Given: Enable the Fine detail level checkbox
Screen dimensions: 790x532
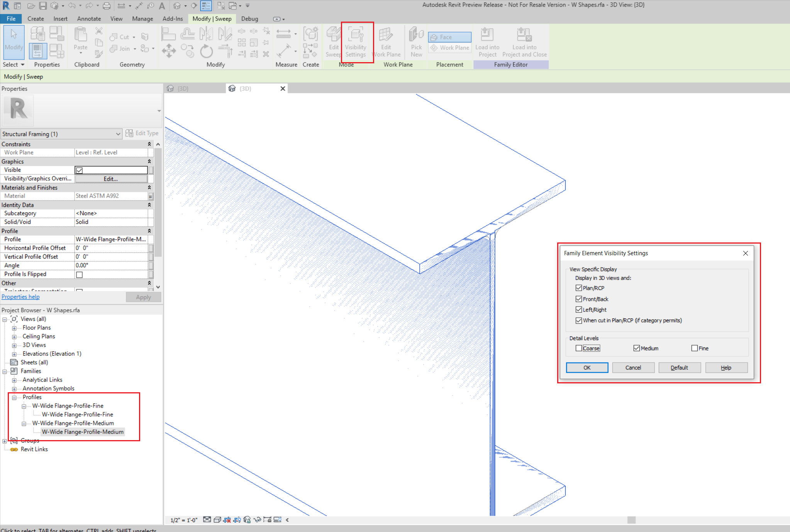Looking at the screenshot, I should 694,348.
